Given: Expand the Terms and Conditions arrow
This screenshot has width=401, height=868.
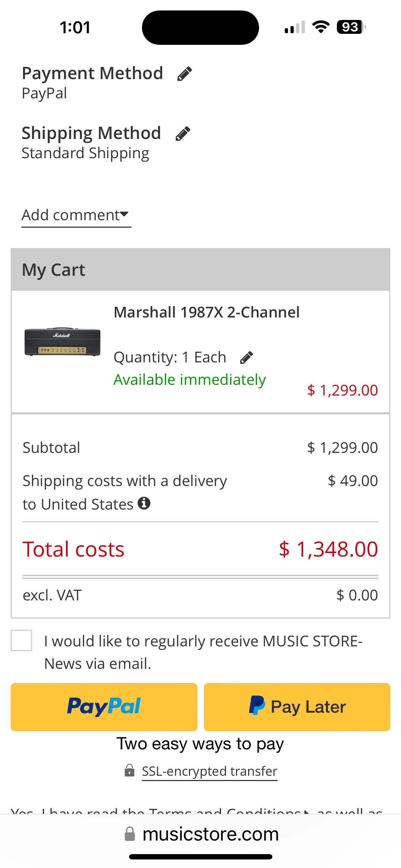Looking at the screenshot, I should pyautogui.click(x=306, y=811).
